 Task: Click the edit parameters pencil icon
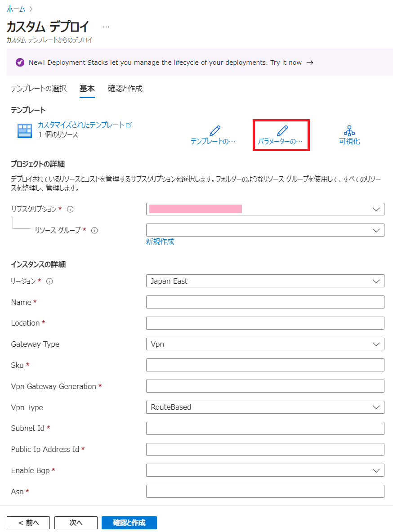pyautogui.click(x=282, y=130)
